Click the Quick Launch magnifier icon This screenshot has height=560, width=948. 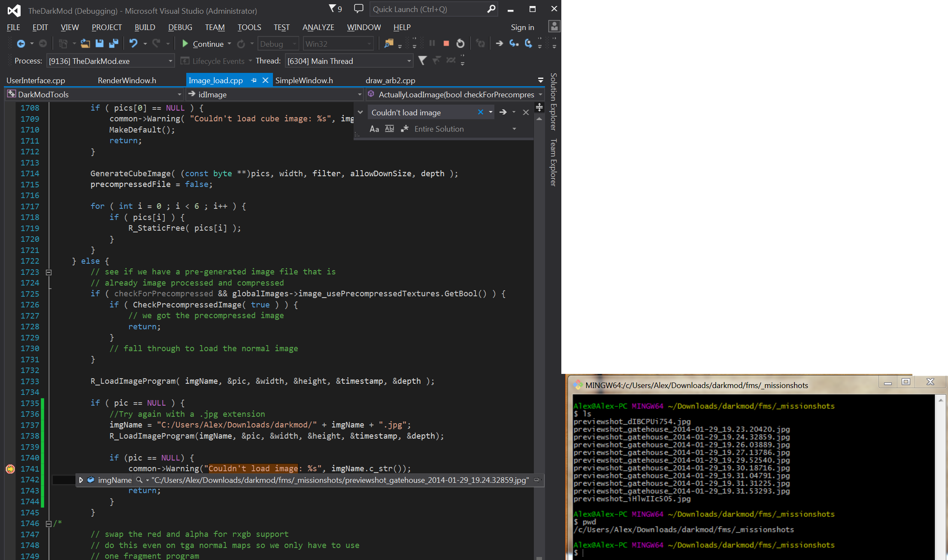pyautogui.click(x=491, y=9)
